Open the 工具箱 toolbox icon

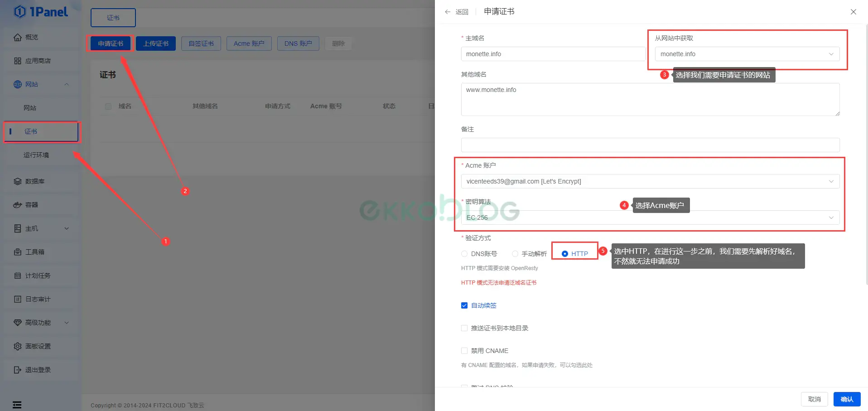coord(18,252)
